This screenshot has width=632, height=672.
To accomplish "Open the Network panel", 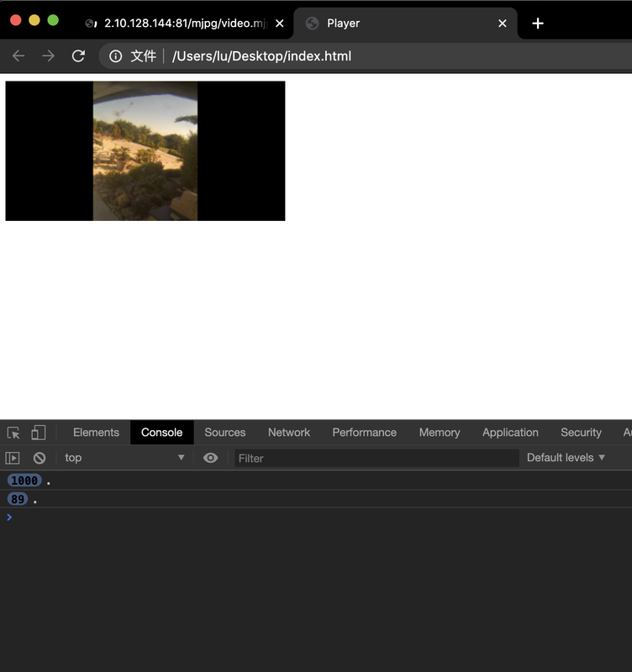I will click(289, 433).
